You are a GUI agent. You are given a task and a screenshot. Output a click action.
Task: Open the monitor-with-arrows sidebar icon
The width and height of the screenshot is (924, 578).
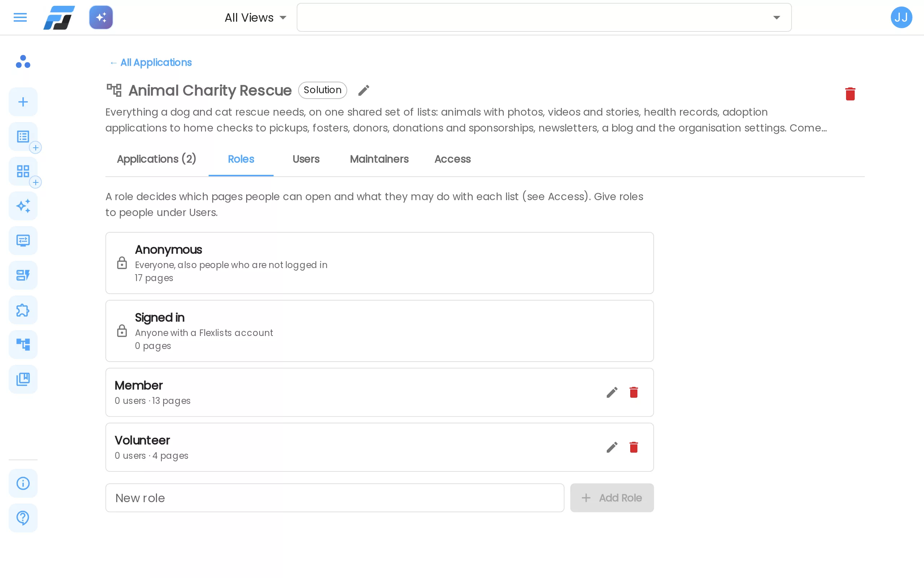click(x=23, y=241)
